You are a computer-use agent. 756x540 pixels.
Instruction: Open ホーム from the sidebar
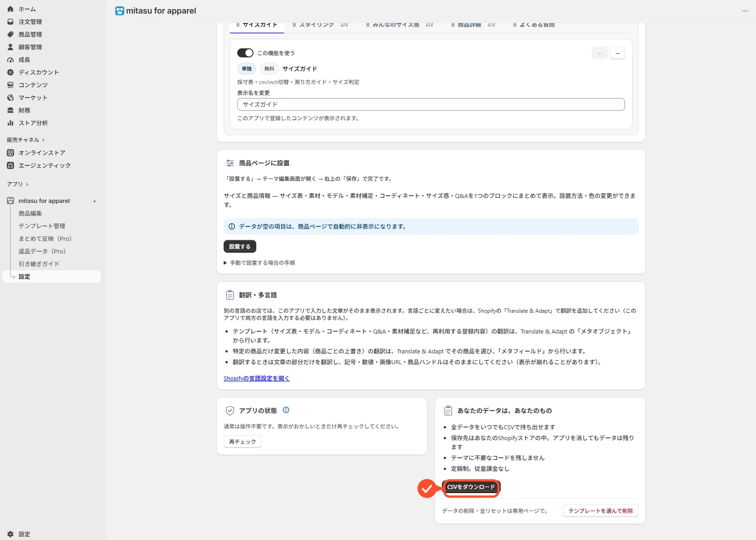tap(27, 9)
